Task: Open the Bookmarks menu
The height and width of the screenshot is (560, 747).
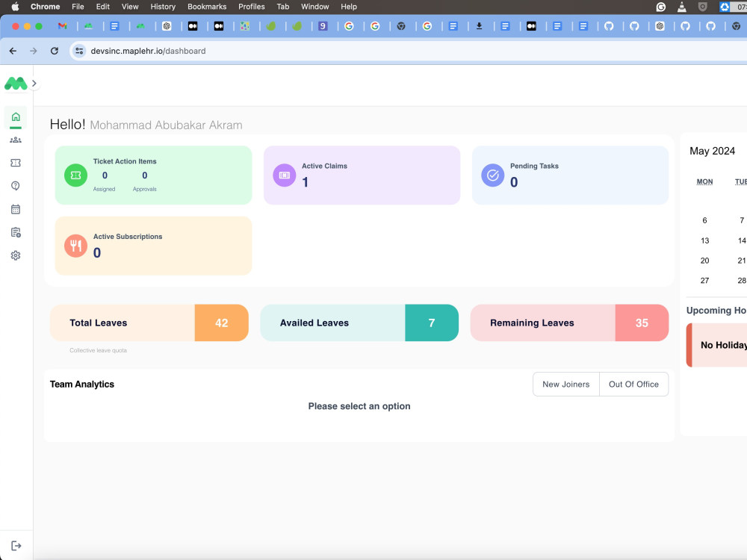Action: [x=207, y=7]
